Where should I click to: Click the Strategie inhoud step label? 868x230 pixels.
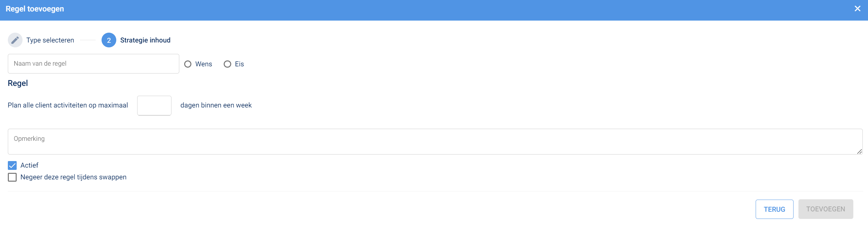point(145,40)
